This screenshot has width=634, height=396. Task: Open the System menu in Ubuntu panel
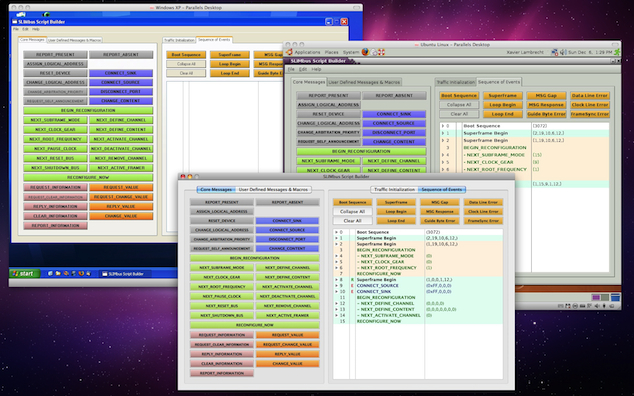click(x=351, y=52)
